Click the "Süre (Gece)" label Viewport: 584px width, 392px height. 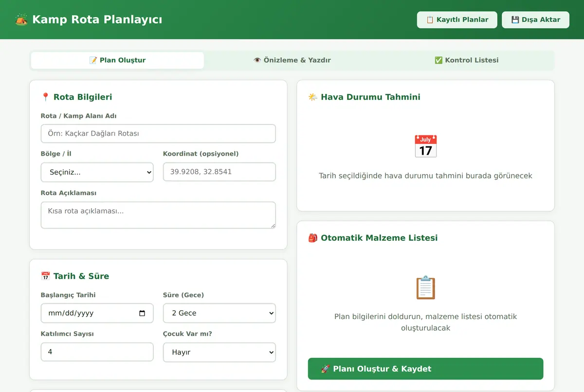coord(183,295)
